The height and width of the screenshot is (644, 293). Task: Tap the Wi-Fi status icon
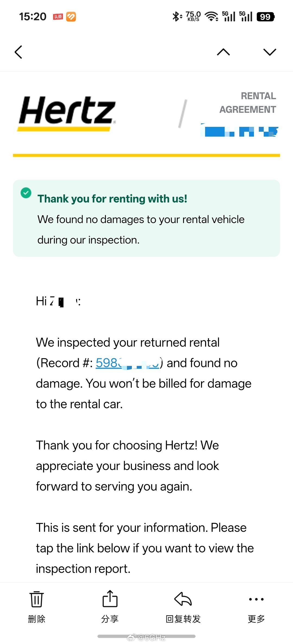coord(212,17)
